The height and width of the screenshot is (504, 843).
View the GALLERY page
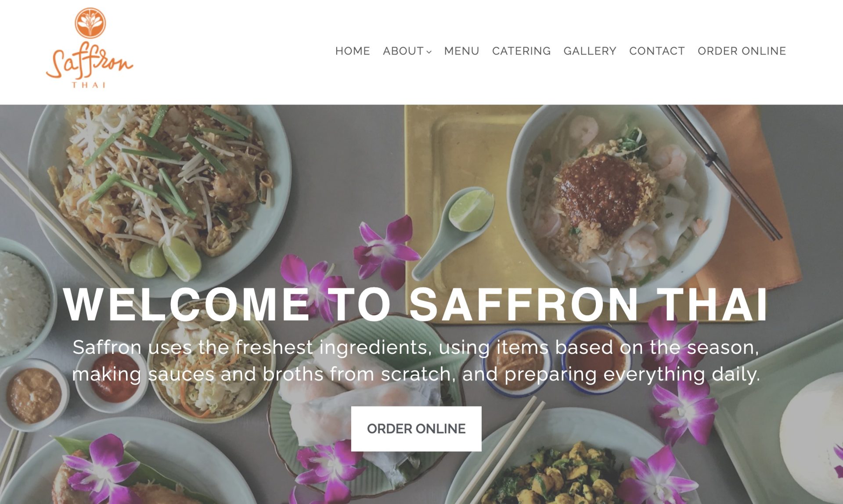click(590, 51)
